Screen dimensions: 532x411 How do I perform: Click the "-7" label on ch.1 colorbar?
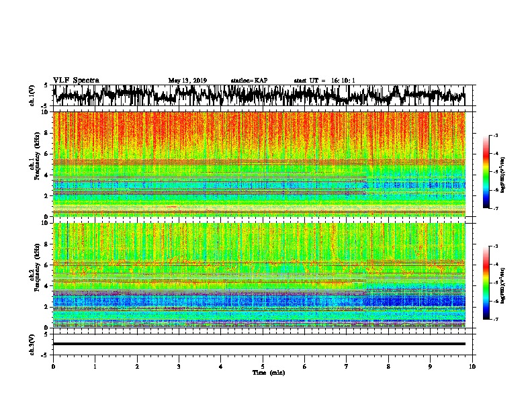tap(495, 208)
